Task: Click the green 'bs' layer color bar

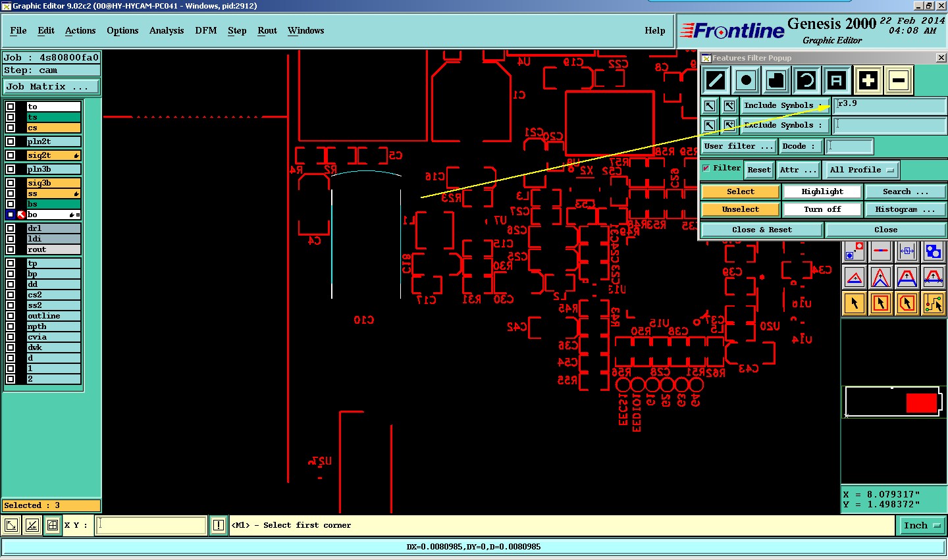Action: 53,204
